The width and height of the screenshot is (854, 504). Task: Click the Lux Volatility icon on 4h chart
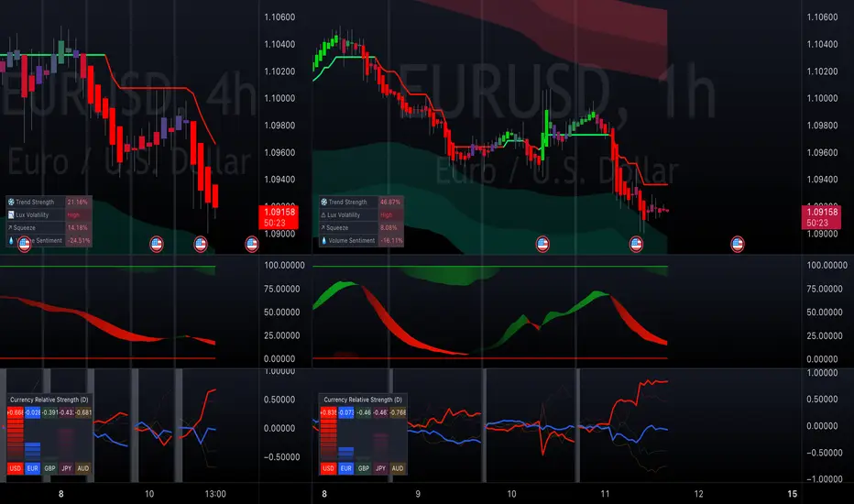[11, 215]
